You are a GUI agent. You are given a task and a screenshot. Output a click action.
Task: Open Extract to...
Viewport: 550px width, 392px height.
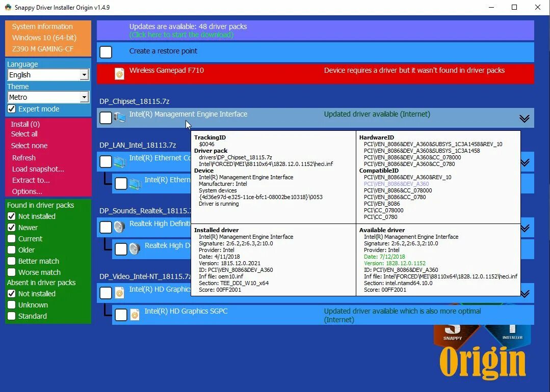coord(31,180)
